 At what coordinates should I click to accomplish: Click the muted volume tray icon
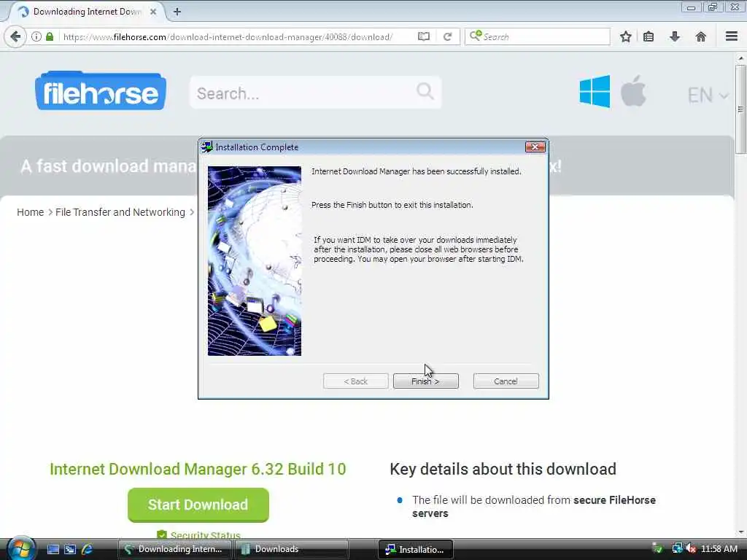coord(691,548)
